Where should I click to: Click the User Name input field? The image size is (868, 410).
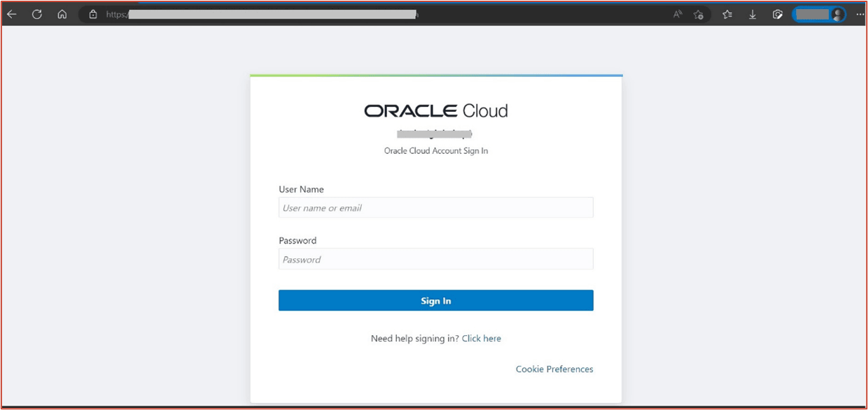pyautogui.click(x=435, y=207)
